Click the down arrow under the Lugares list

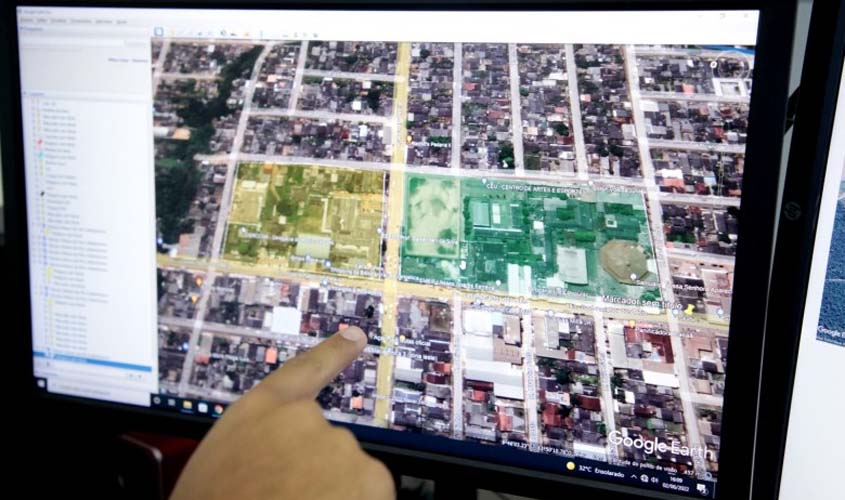(x=140, y=376)
